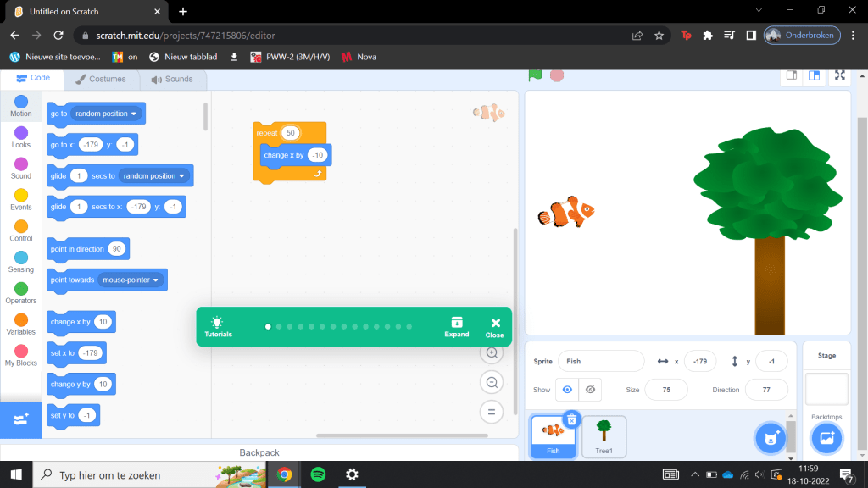The width and height of the screenshot is (868, 488).
Task: Open the Choose a Sprite cat button
Action: click(x=770, y=438)
